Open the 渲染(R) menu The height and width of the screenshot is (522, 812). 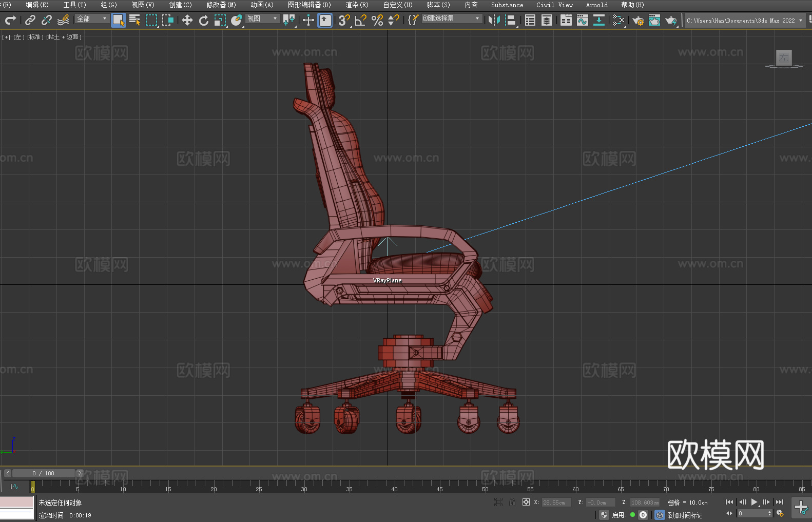357,5
